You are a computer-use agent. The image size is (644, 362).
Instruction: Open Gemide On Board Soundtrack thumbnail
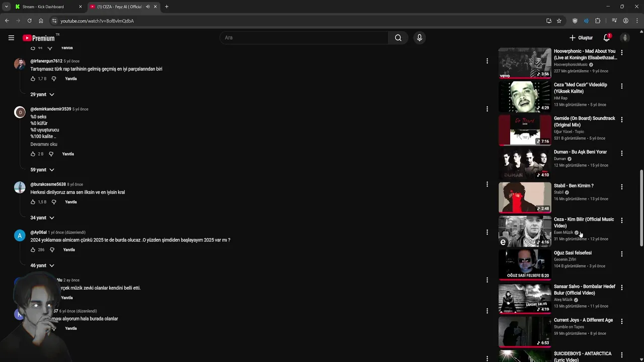525,130
